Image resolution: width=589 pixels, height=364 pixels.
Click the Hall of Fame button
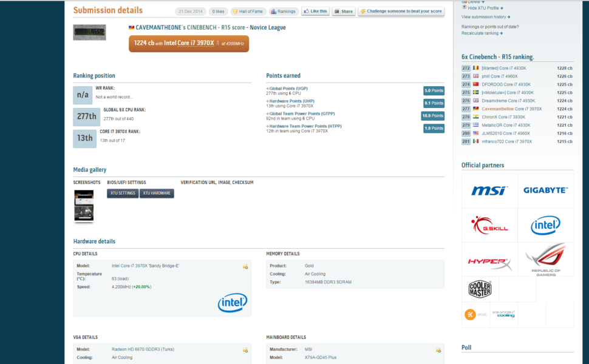pos(248,12)
